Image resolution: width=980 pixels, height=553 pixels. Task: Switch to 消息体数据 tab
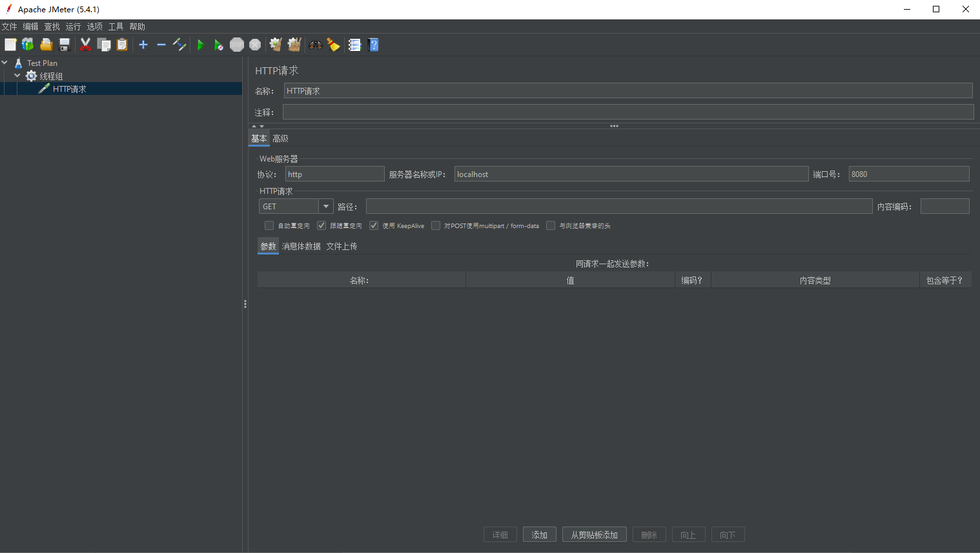click(301, 246)
